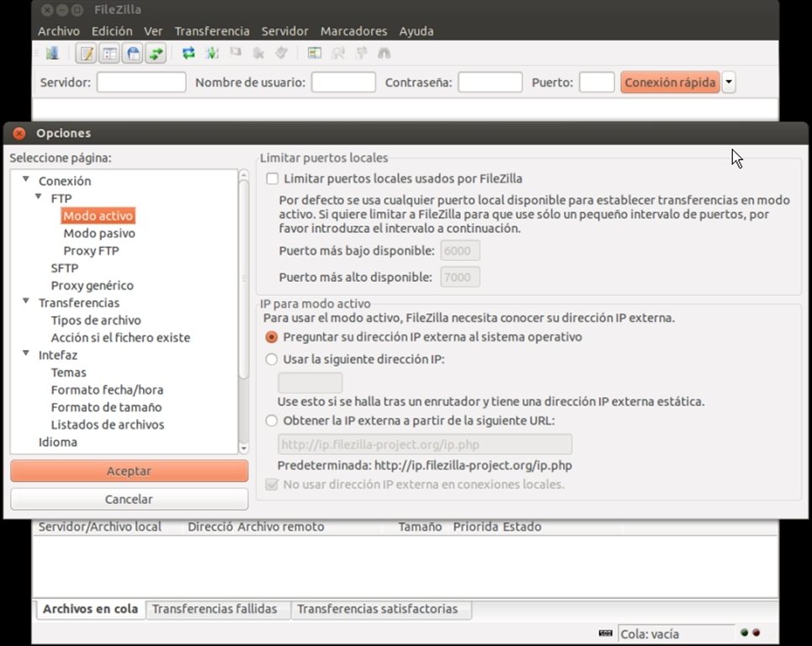The image size is (812, 646).
Task: Click the 'Archivo remoto' queue column header
Action: [281, 527]
